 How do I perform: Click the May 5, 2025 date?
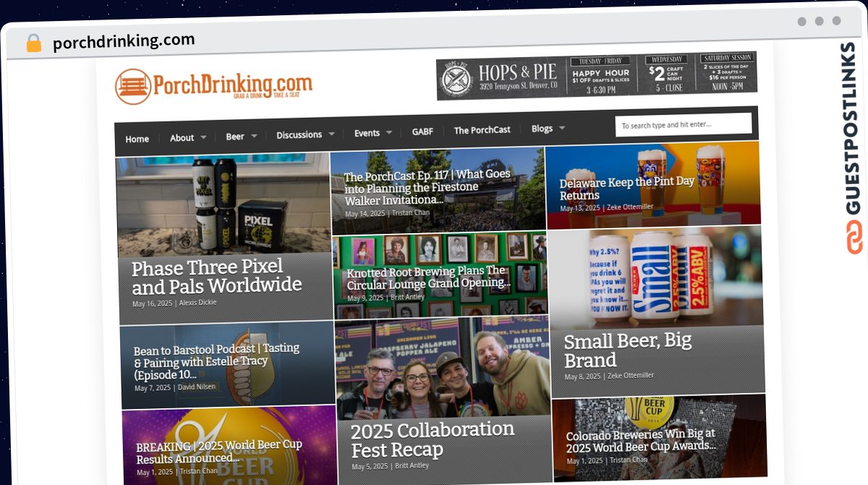[x=370, y=466]
